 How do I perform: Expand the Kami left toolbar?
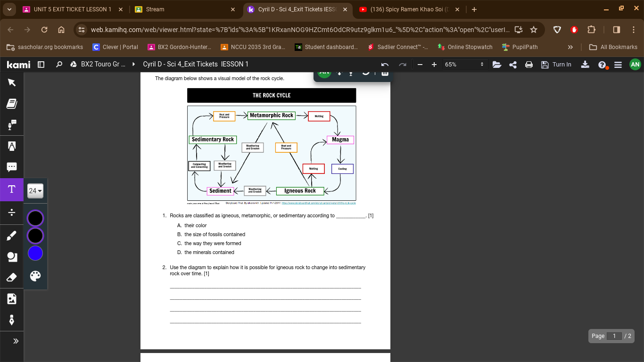tap(16, 341)
